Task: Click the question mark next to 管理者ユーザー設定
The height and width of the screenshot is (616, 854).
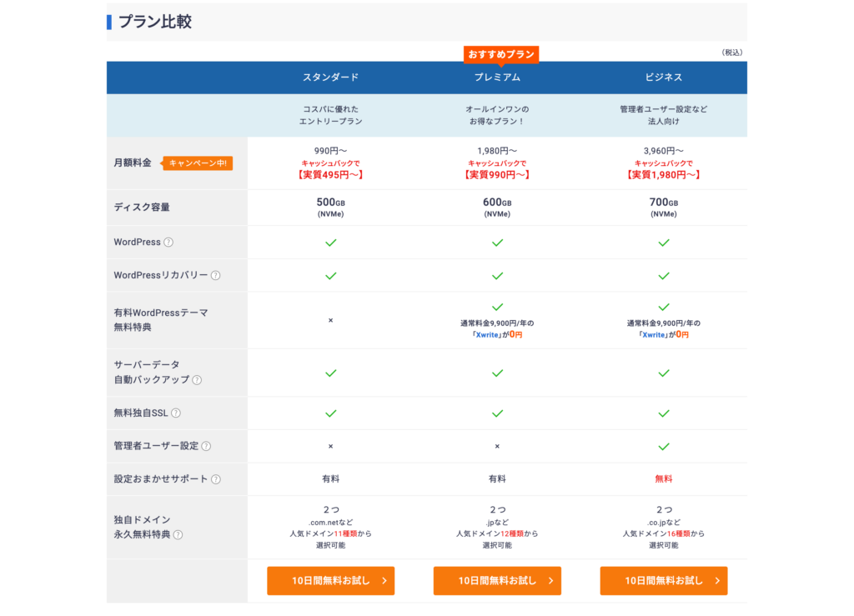Action: 206,446
